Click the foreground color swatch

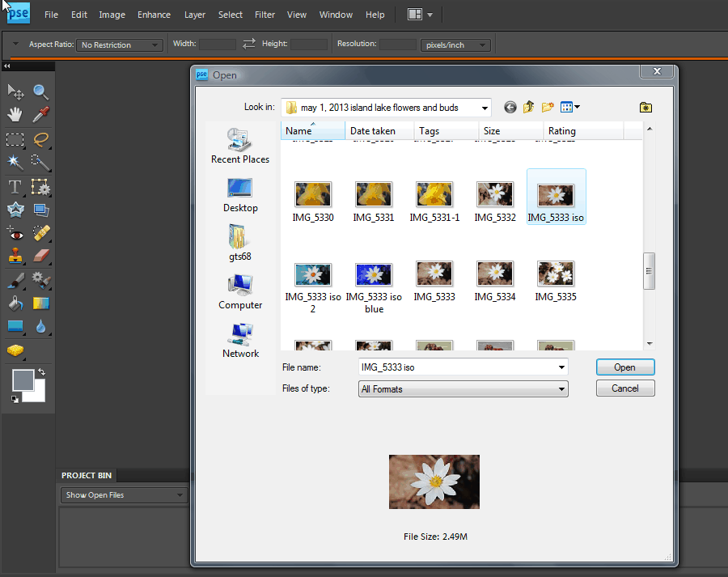coord(22,379)
